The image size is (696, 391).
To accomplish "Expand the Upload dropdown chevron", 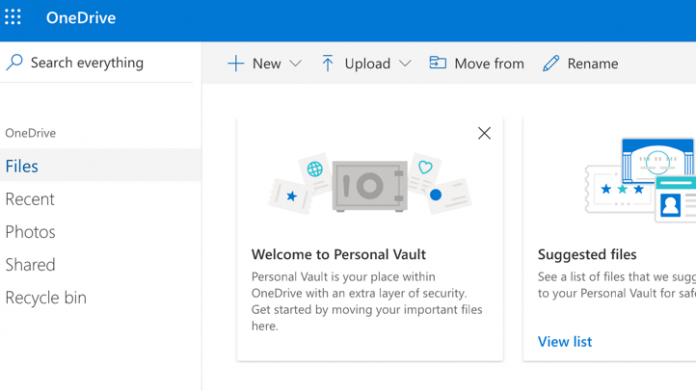I will pos(405,63).
